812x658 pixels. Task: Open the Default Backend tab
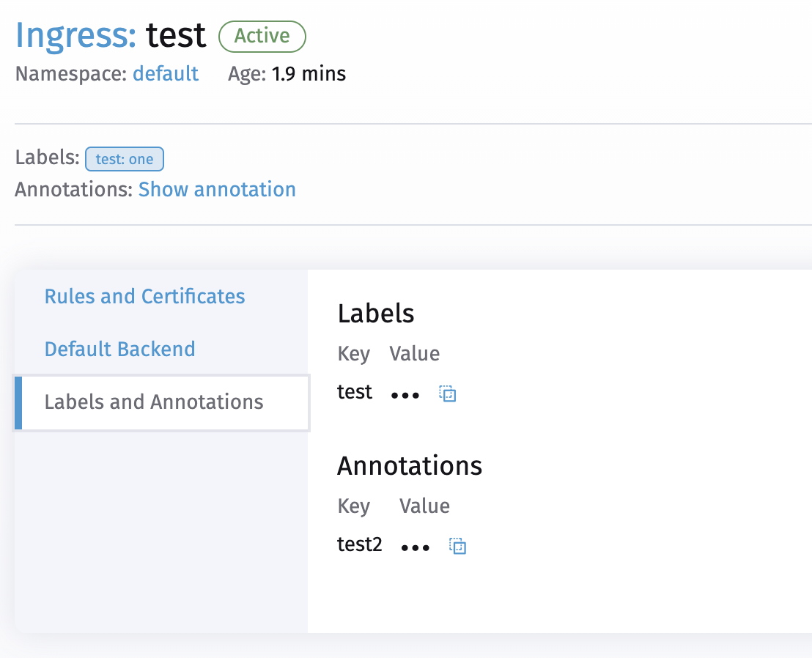pos(119,349)
